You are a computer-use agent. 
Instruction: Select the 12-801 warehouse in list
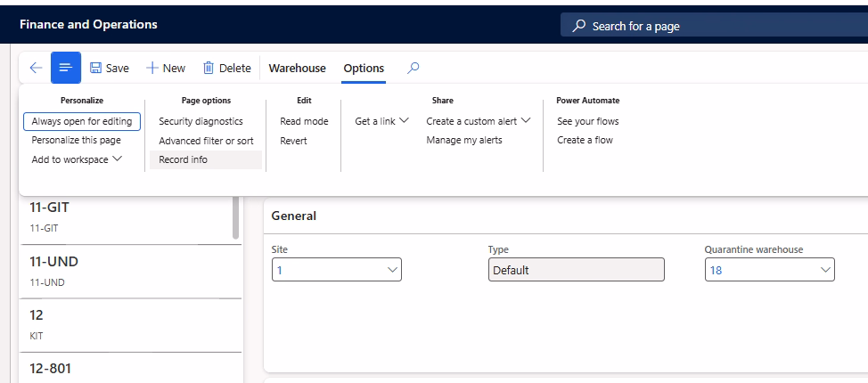point(130,368)
